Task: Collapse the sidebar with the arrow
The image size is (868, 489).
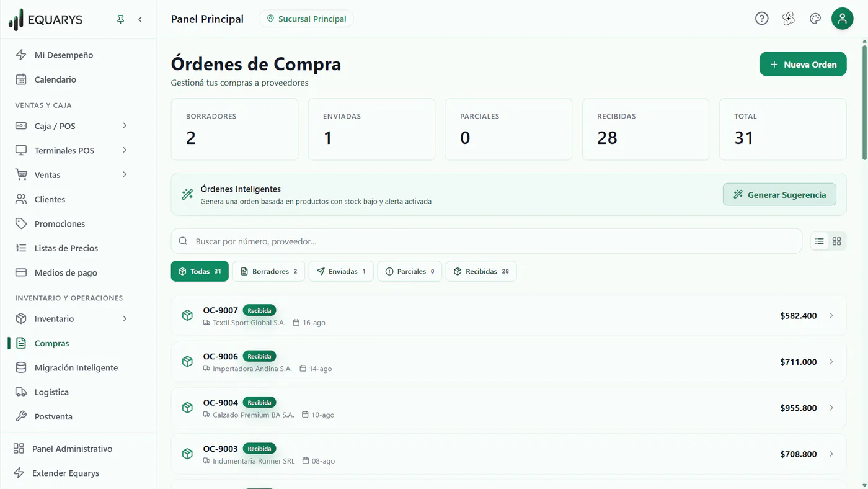Action: click(140, 19)
